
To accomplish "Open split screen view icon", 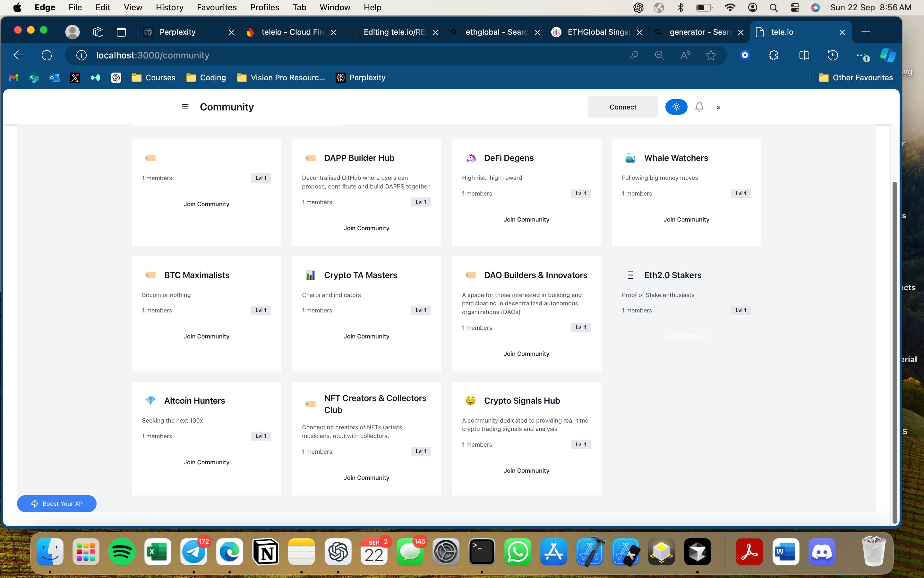I will click(x=804, y=55).
